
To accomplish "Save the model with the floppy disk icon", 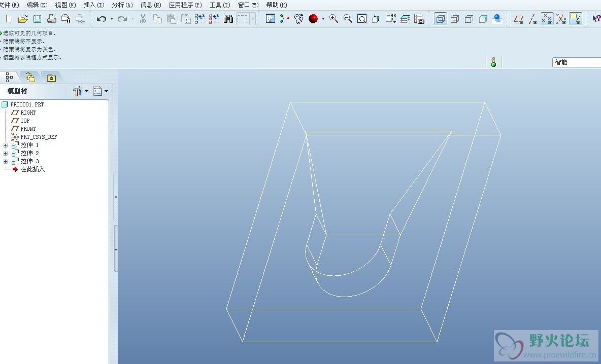I will (x=37, y=18).
